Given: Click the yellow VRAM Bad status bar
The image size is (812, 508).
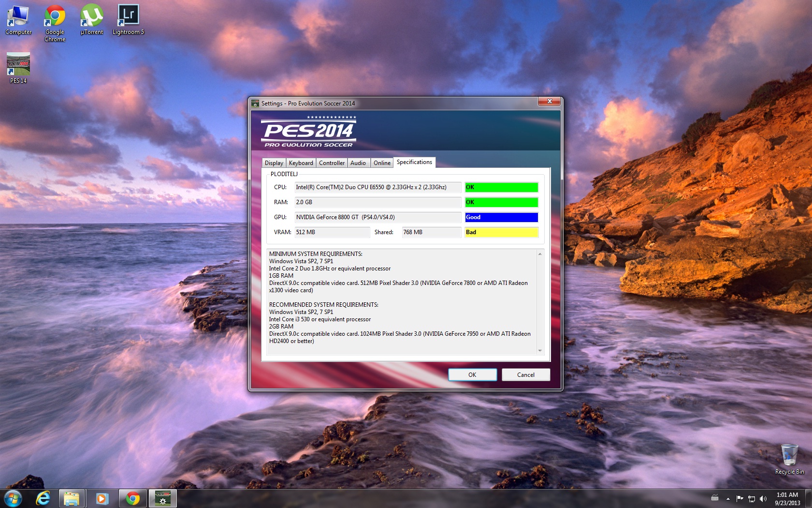Looking at the screenshot, I should coord(501,232).
